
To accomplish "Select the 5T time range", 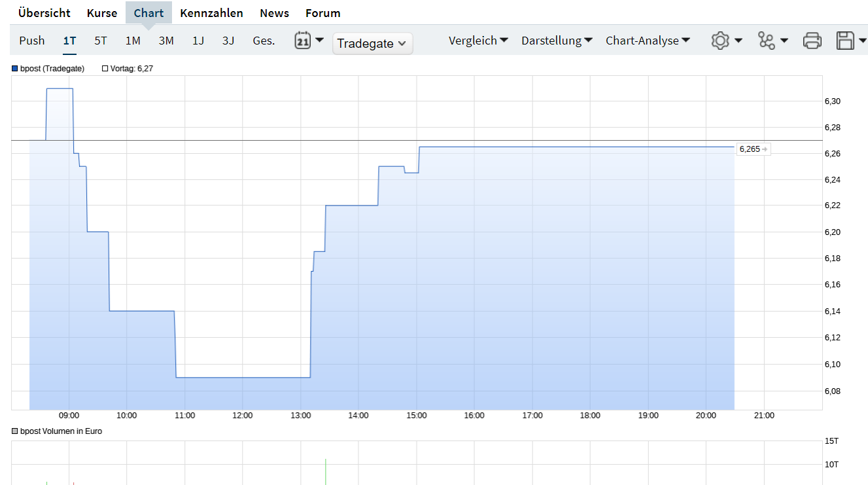I will pos(101,41).
